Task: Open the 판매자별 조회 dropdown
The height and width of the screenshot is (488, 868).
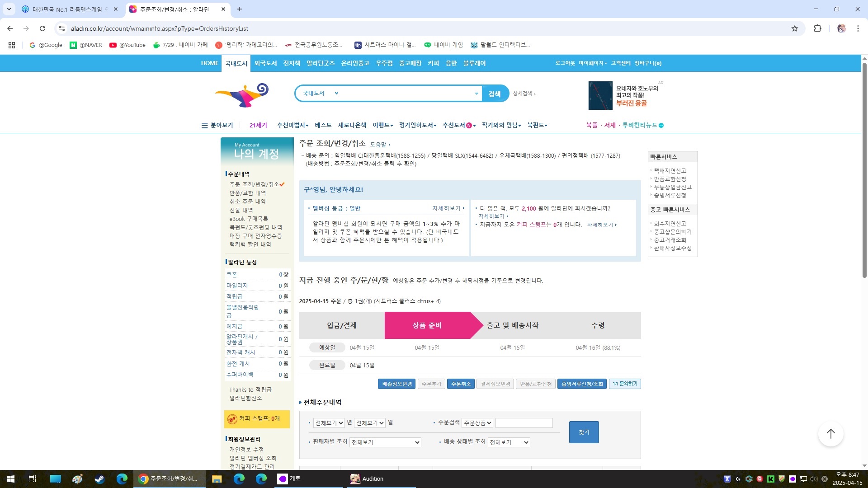Action: click(x=385, y=442)
